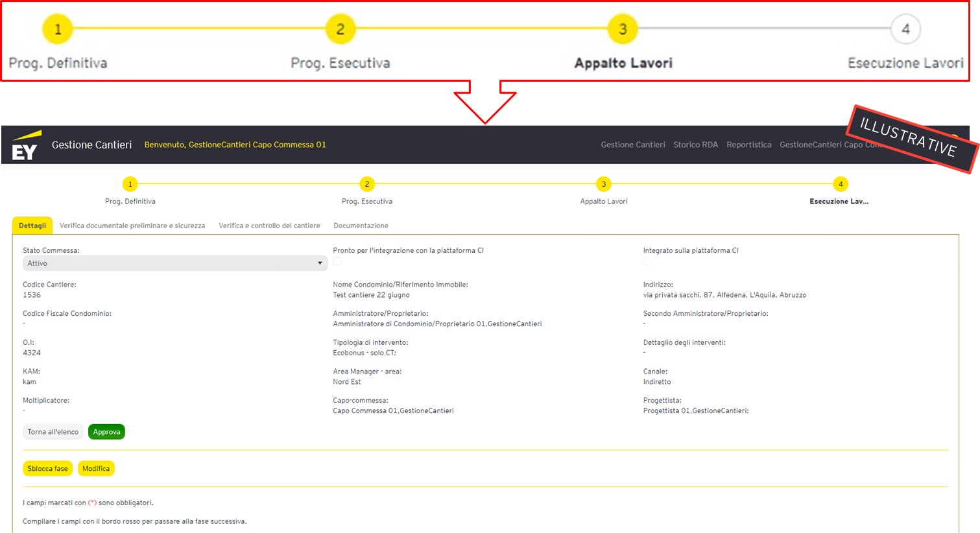Click Torna all'elenco button
980x533 pixels.
pyautogui.click(x=53, y=432)
